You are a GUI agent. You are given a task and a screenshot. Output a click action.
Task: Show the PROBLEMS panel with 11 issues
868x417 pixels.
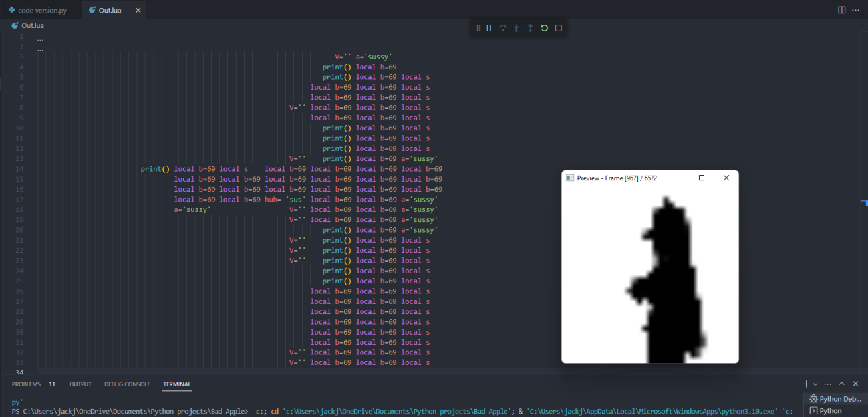pos(27,384)
